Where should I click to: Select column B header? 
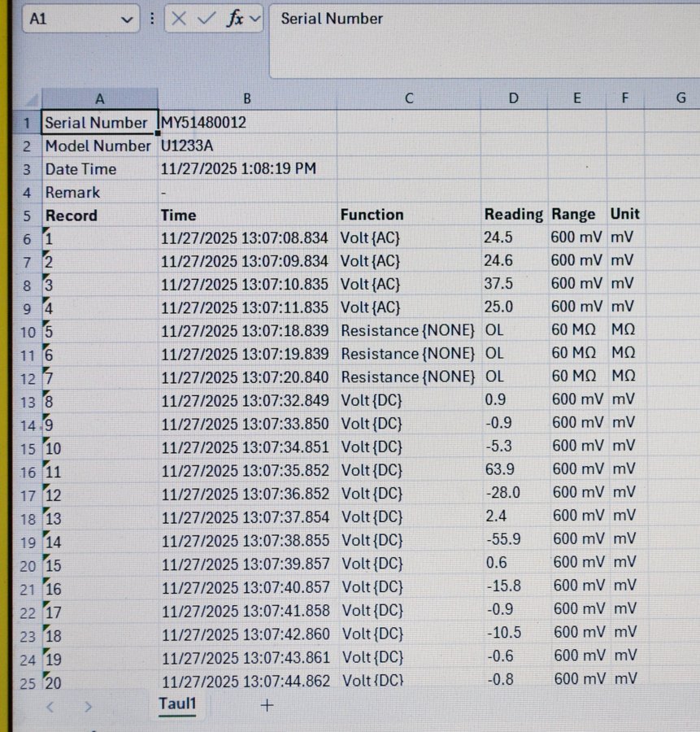[247, 98]
